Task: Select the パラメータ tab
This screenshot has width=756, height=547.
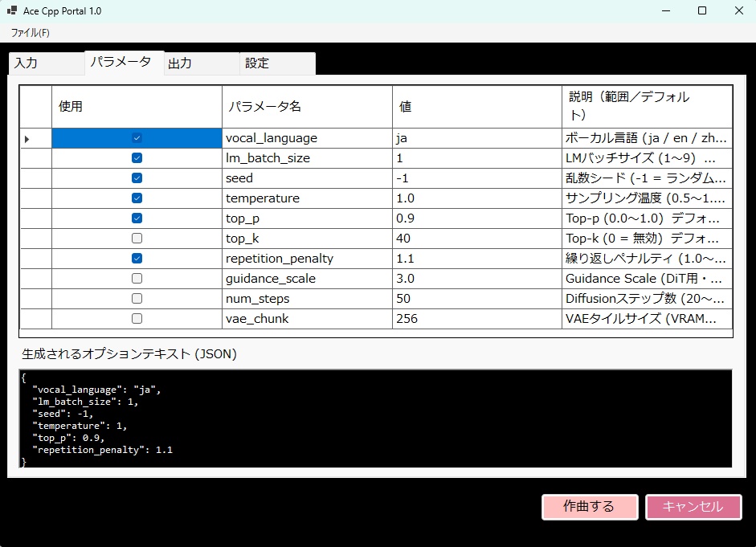Action: coord(124,62)
